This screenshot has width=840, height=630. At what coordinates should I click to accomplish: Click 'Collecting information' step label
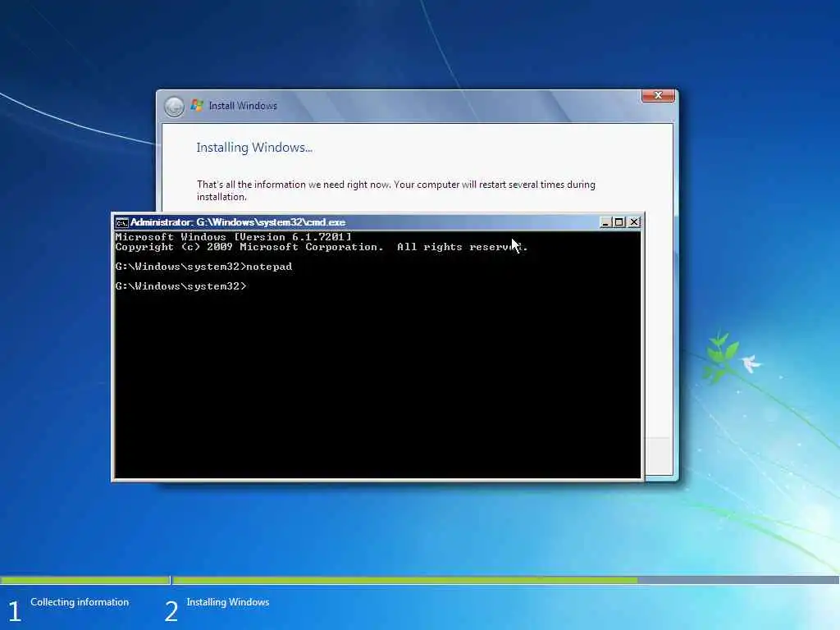pyautogui.click(x=80, y=602)
